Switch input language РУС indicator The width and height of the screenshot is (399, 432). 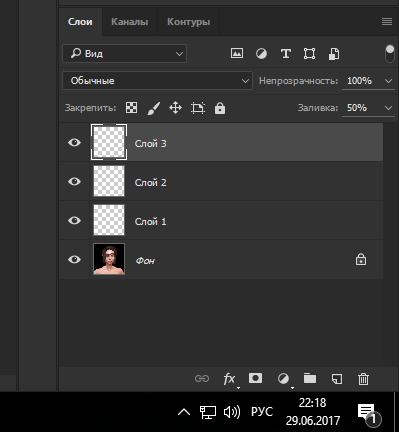(262, 412)
